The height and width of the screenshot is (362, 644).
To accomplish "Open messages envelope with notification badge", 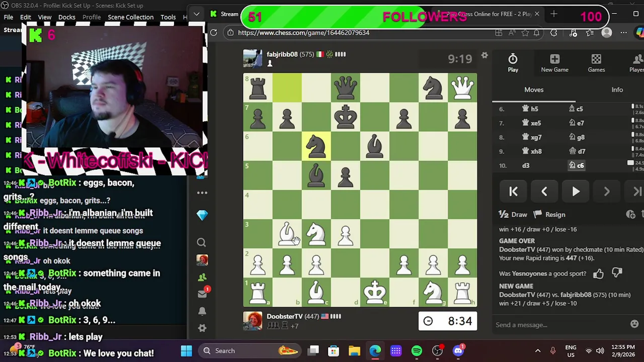I will (203, 293).
